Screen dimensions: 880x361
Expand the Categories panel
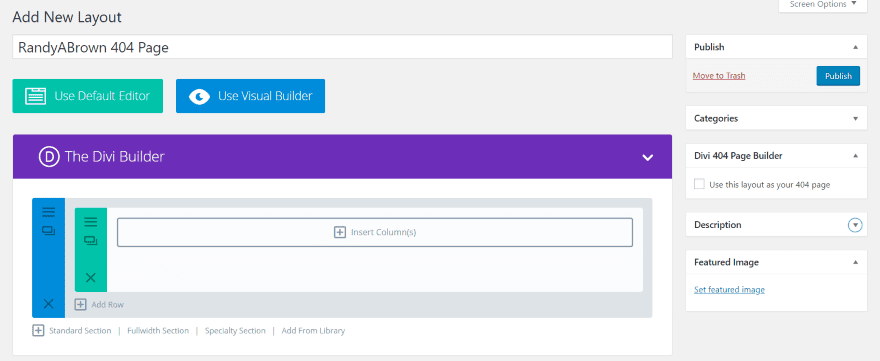[855, 118]
